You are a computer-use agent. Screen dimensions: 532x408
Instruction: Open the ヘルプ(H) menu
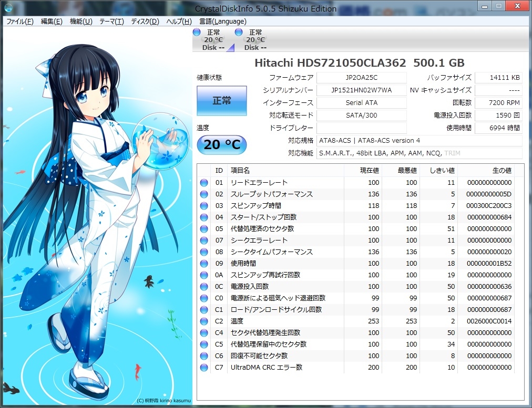point(179,22)
